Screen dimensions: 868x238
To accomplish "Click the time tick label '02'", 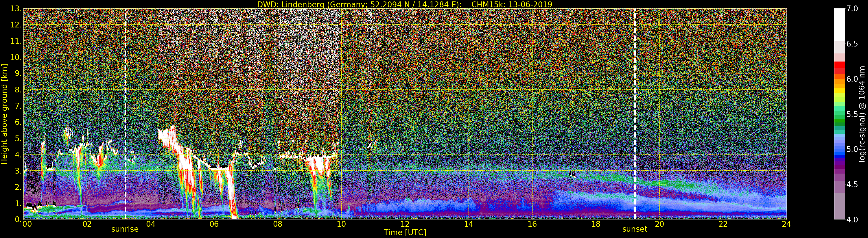I will coord(87,224).
